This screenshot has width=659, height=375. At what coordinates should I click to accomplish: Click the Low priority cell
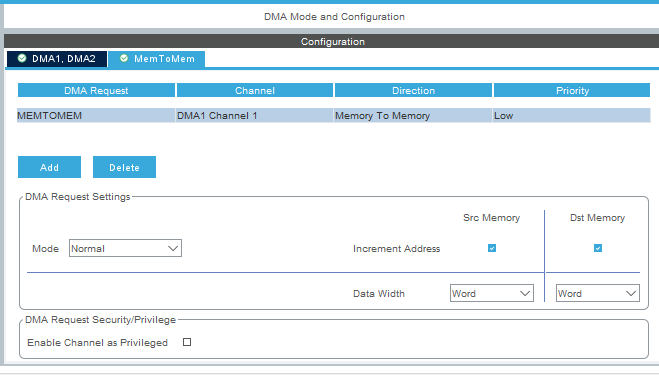click(572, 115)
